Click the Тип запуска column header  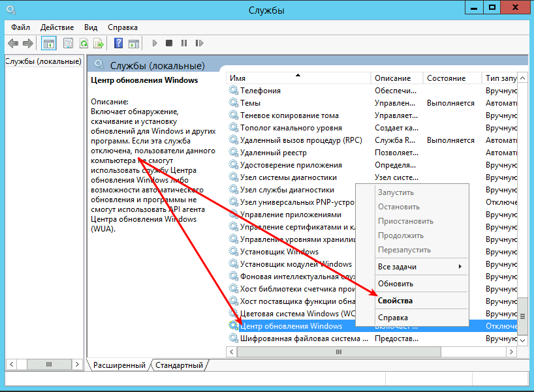tap(499, 78)
